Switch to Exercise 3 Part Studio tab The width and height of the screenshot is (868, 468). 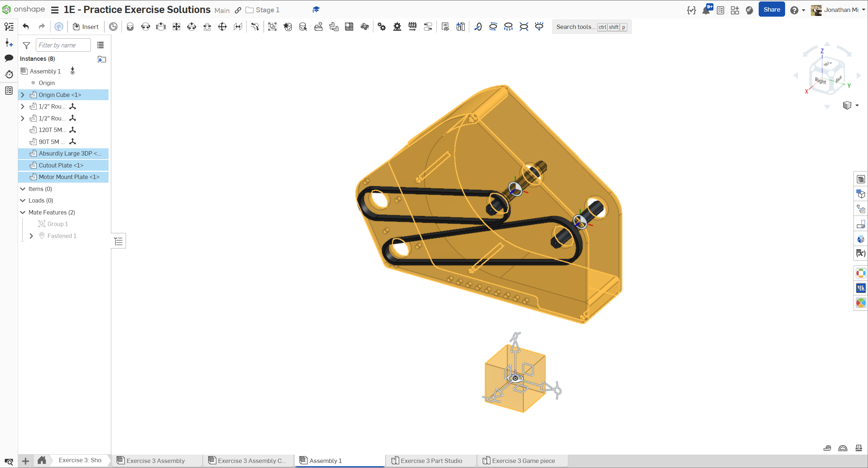click(x=431, y=460)
